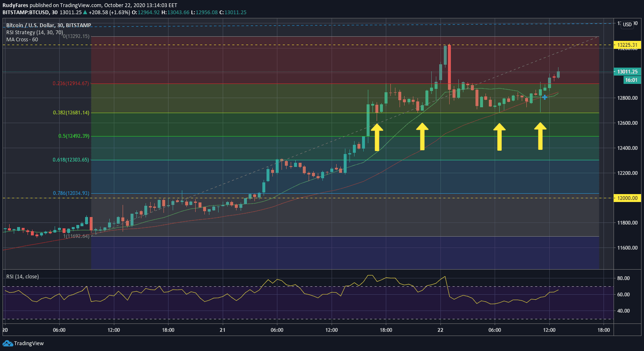Click the Bitcoin / U.S. Dollar chart title
The height and width of the screenshot is (351, 644).
[48, 25]
